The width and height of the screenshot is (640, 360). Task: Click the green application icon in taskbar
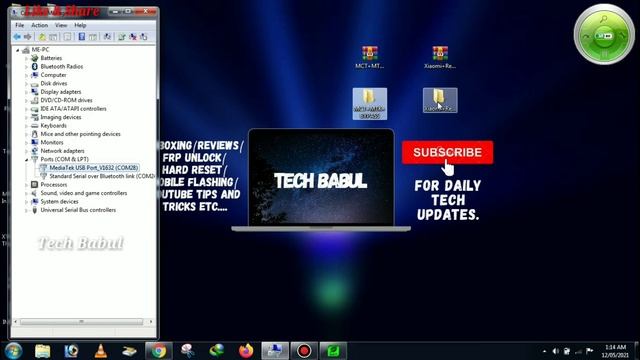pos(333,351)
